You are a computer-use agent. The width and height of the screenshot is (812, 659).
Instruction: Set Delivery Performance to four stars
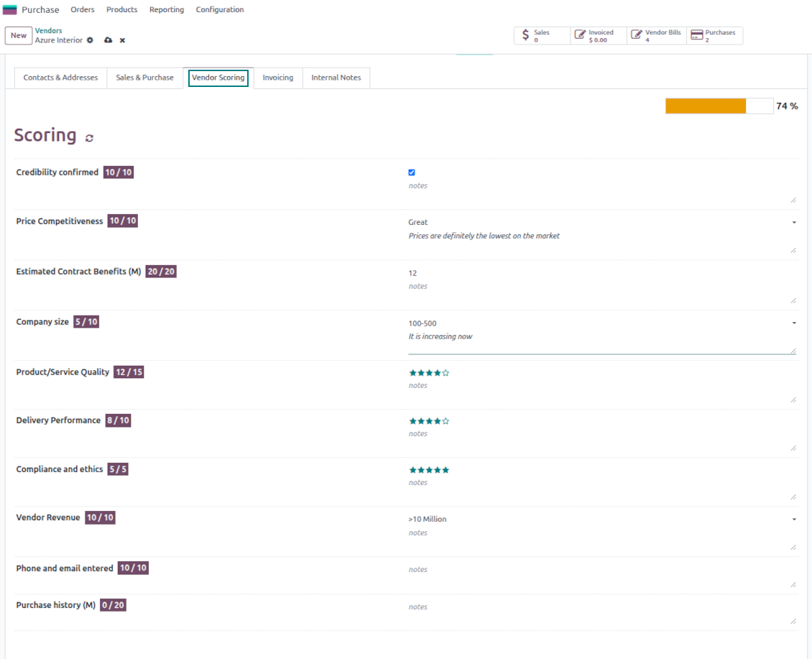438,421
